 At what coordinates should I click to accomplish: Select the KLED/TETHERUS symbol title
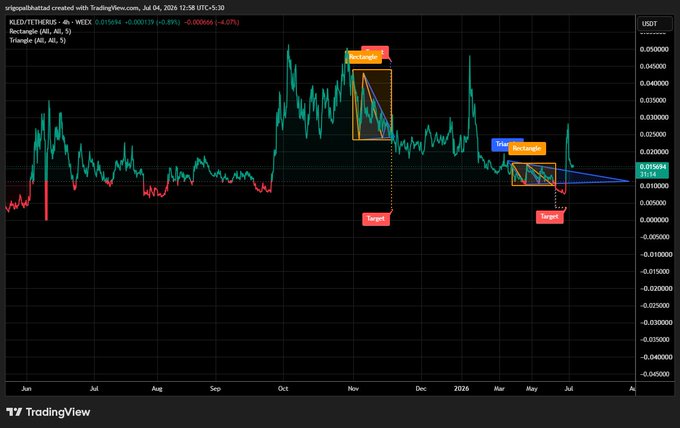tap(51, 22)
